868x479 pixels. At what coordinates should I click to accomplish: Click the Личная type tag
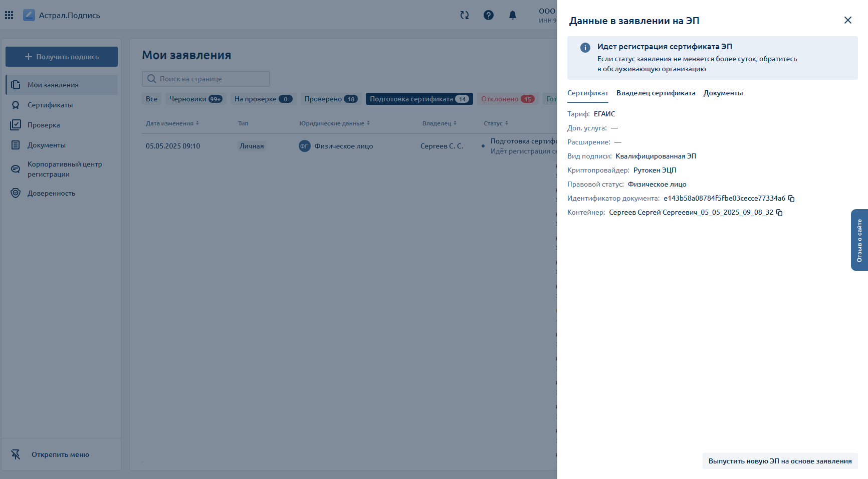pos(252,146)
